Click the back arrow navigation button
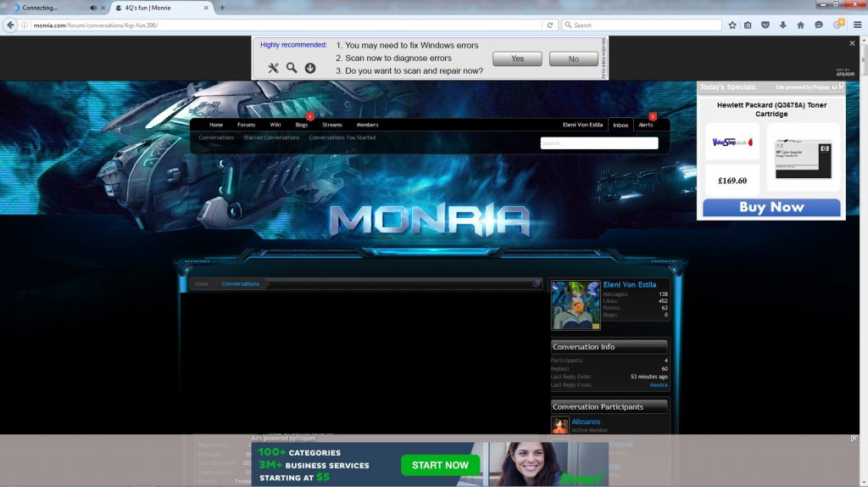The height and width of the screenshot is (487, 868). pyautogui.click(x=11, y=25)
